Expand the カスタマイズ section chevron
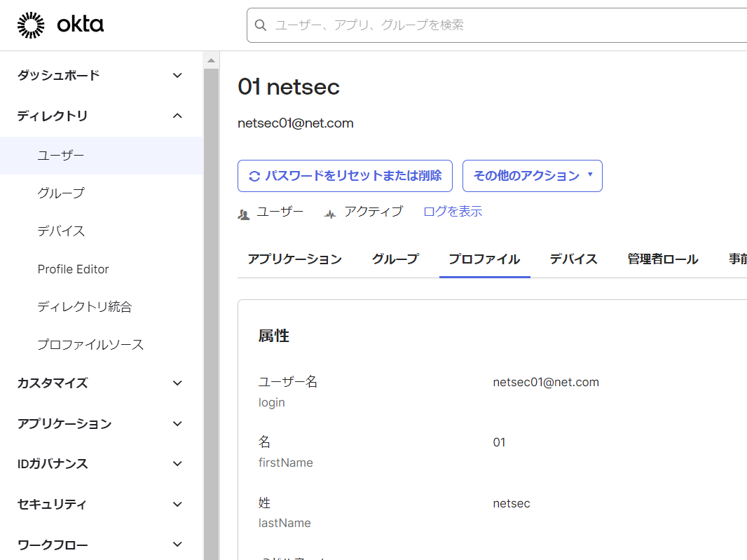 coord(177,383)
